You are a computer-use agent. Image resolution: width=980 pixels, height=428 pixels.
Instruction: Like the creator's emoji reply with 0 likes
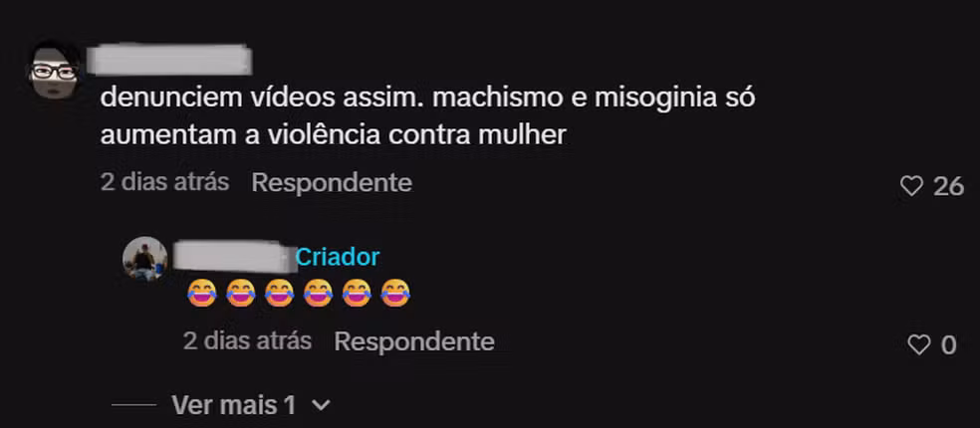point(918,345)
